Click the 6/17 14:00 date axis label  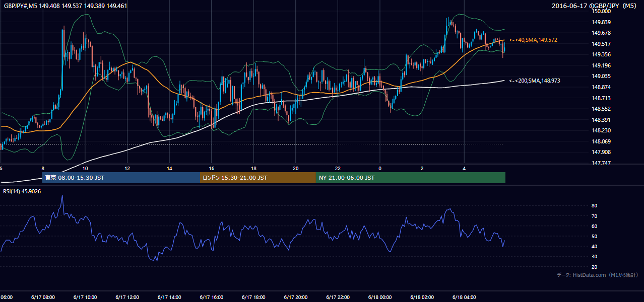pos(169,297)
